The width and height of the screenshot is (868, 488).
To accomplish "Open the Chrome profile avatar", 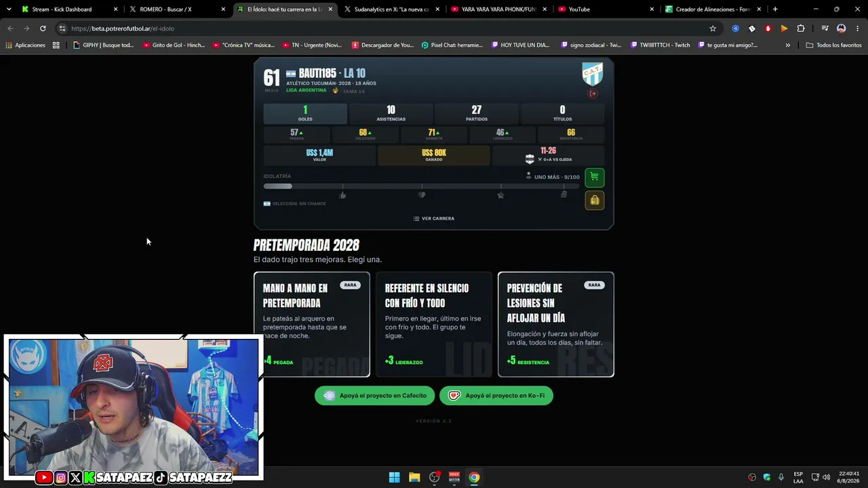I will (842, 28).
